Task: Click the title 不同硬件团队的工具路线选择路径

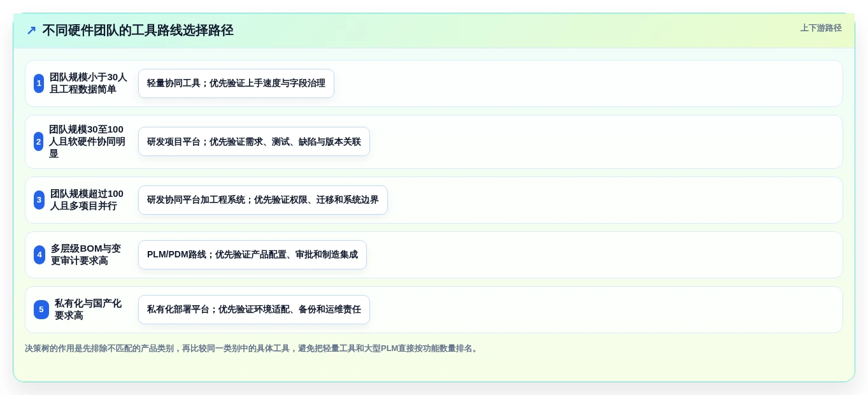Action: coord(138,31)
